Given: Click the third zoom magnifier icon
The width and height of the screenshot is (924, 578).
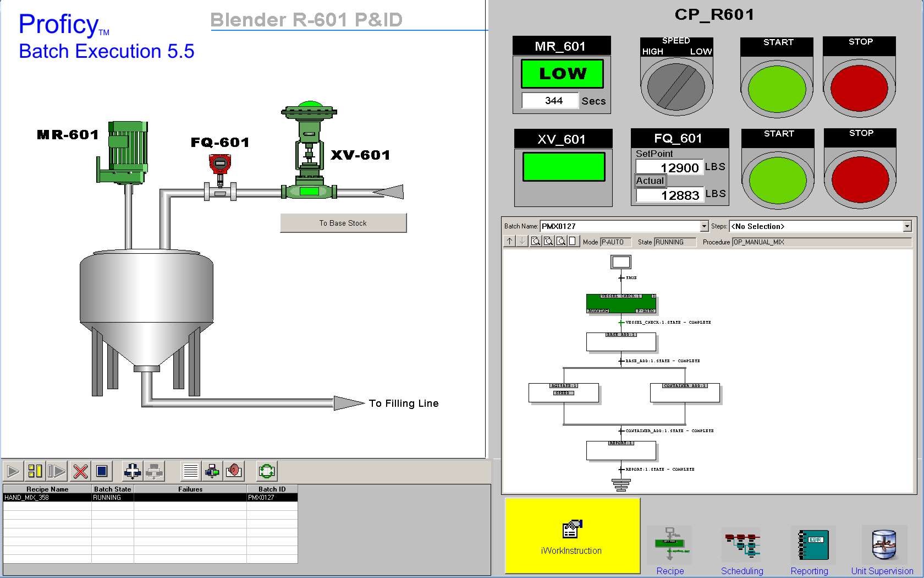Looking at the screenshot, I should point(560,241).
